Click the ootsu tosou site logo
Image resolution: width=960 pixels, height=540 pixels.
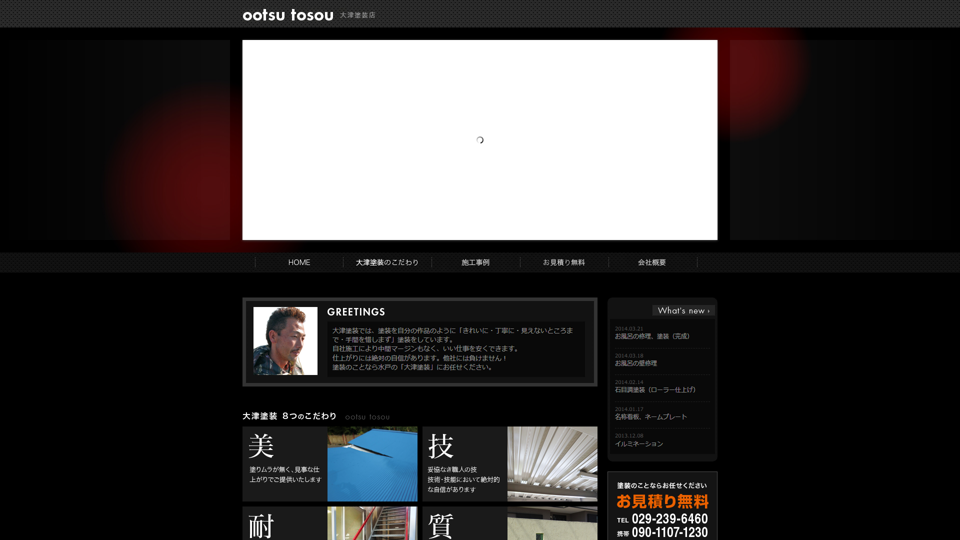point(288,15)
